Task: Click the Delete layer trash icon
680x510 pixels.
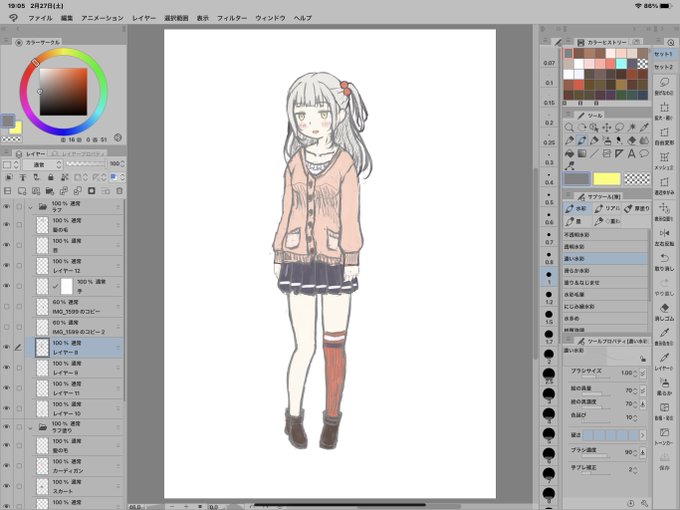Action: pos(119,191)
